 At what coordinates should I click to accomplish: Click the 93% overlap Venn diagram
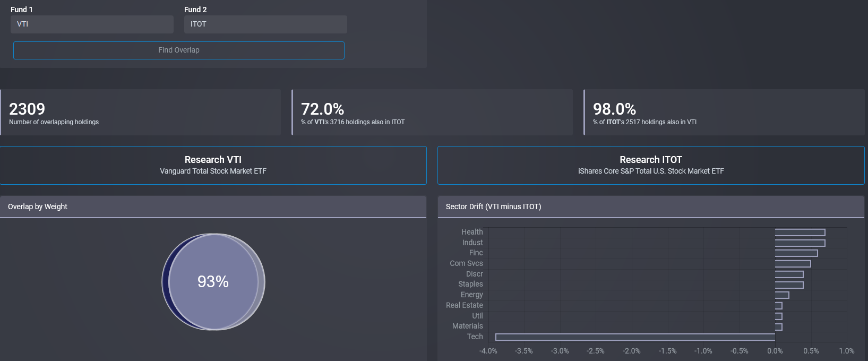click(x=213, y=282)
